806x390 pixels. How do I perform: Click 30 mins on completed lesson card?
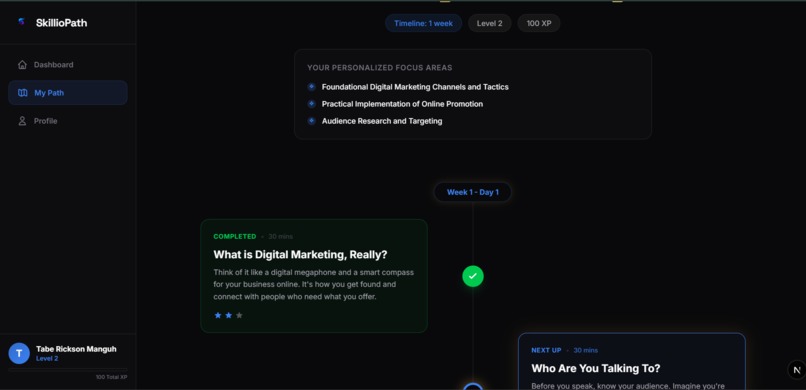click(x=280, y=236)
